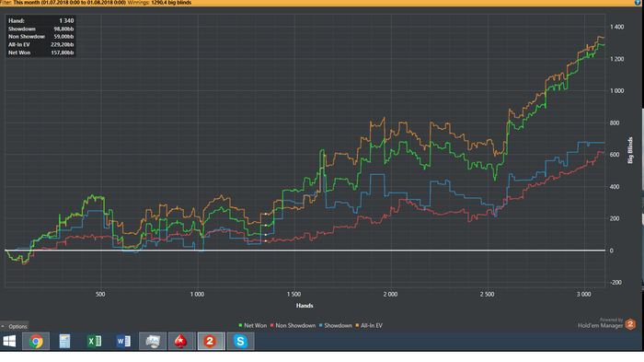Click the 'Winnings: 1290,4 big blinds' text

(x=159, y=3)
